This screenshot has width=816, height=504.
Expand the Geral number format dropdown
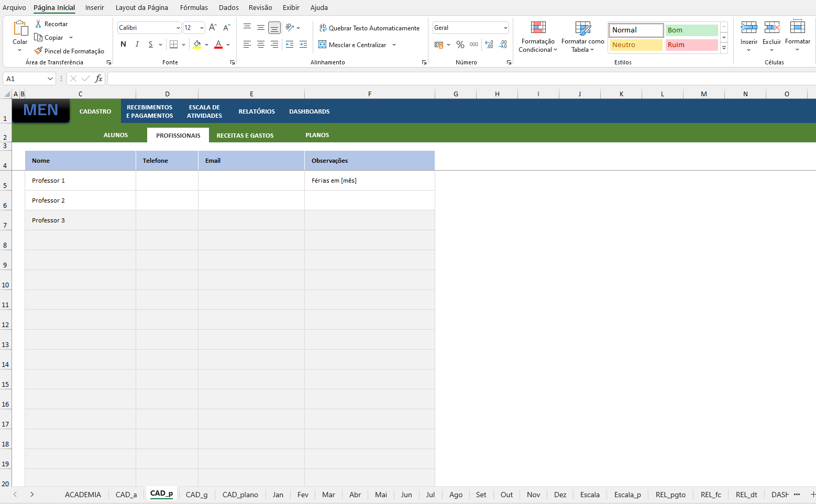505,28
